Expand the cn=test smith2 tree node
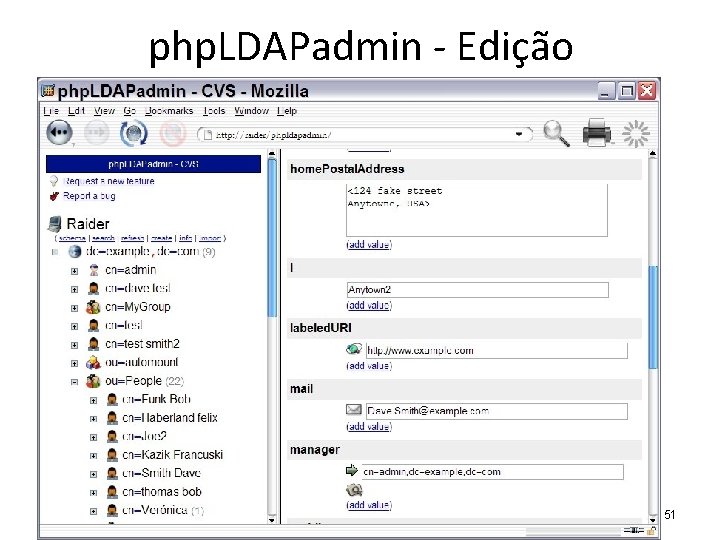Viewport: 720px width, 540px height. tap(74, 345)
